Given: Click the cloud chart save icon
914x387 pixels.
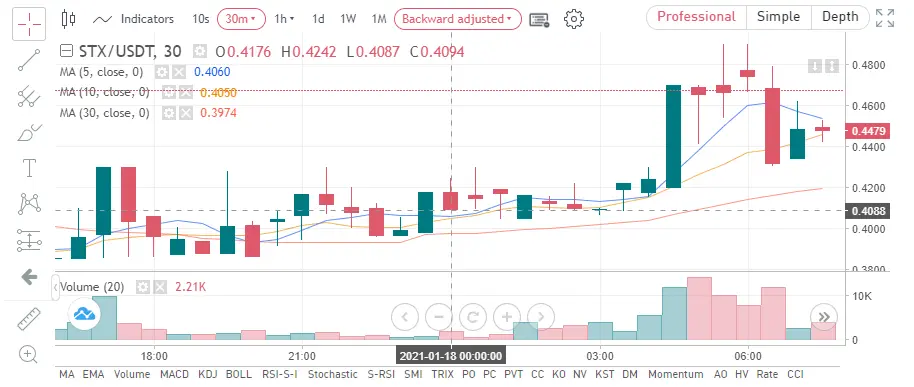Looking at the screenshot, I should pyautogui.click(x=85, y=315).
